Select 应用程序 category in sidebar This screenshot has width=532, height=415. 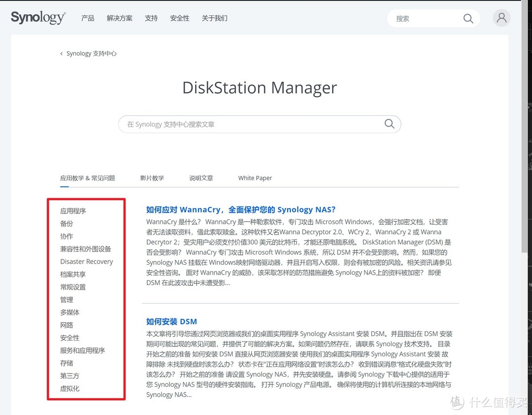73,211
